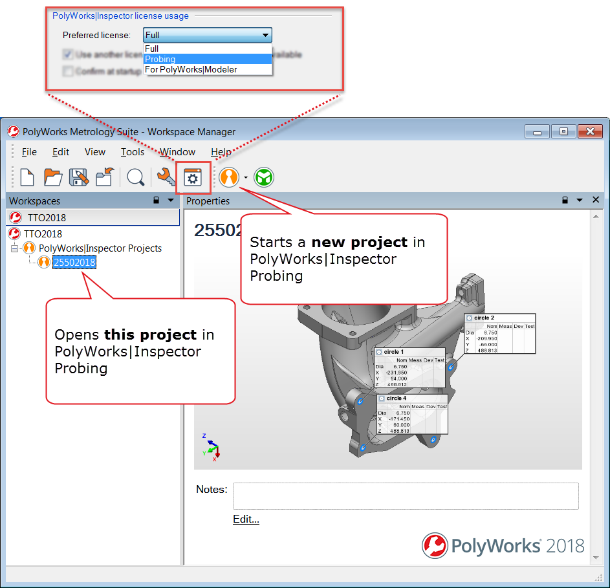Click the folder-with-arrow export icon in the toolbar
610x588 pixels.
(x=105, y=177)
